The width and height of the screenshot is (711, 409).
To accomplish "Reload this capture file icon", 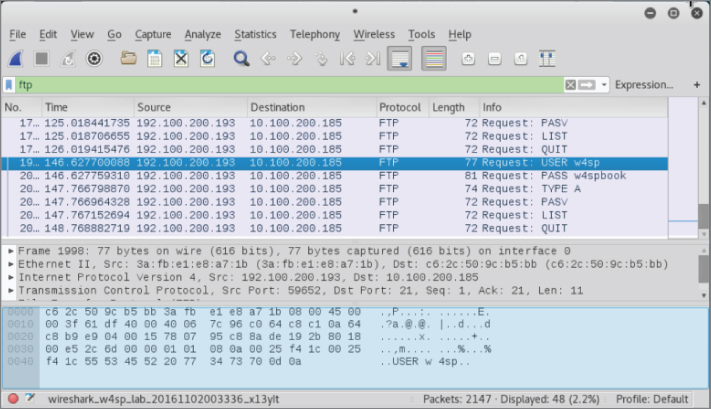I will pyautogui.click(x=207, y=58).
